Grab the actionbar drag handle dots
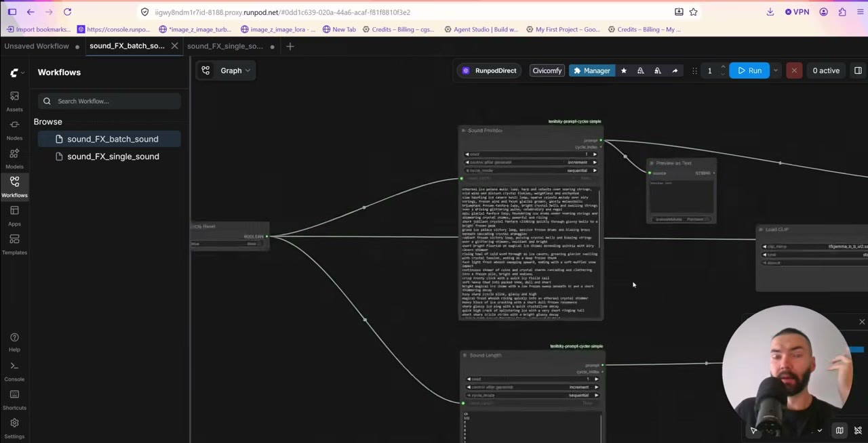 point(694,70)
